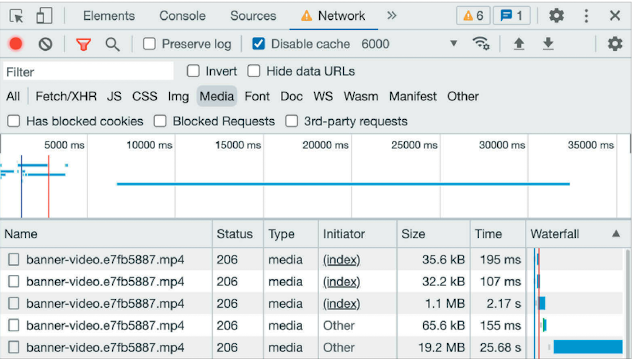Select the 35.6 kB banner-video request row

311,259
